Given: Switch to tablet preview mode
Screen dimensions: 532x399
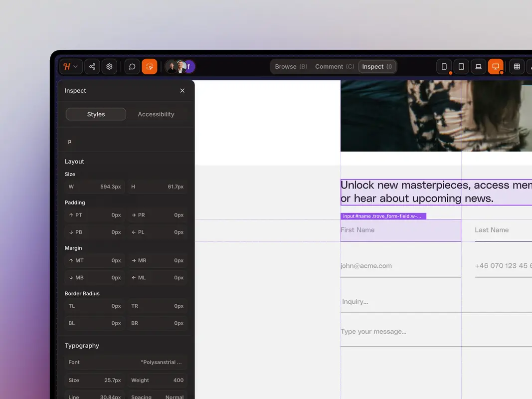Looking at the screenshot, I should (461, 66).
